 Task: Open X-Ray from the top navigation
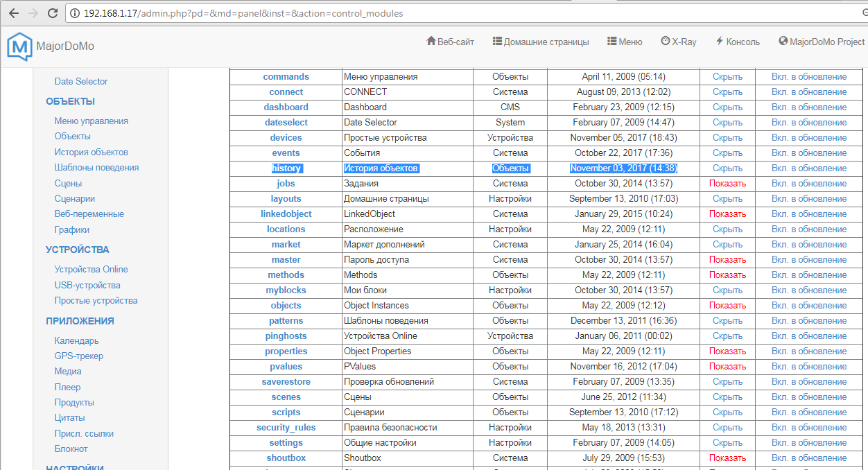(679, 42)
